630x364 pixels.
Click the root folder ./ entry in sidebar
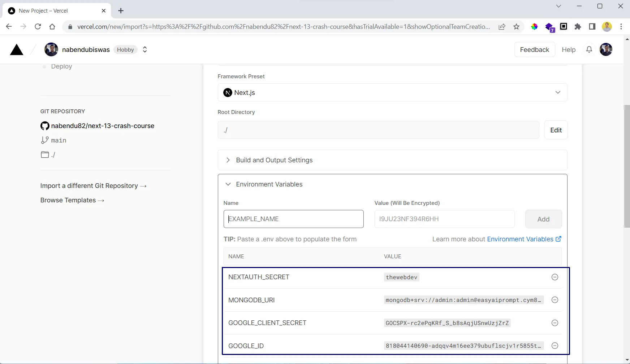click(48, 155)
